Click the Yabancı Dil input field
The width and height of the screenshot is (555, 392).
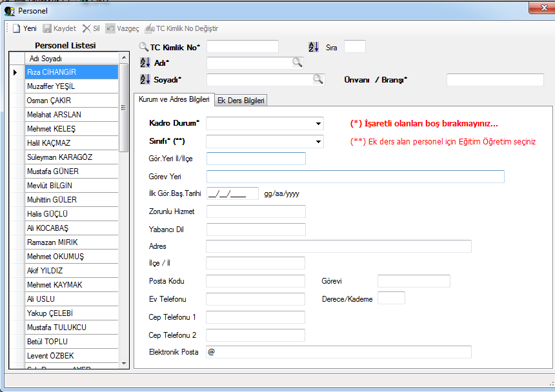[x=256, y=230]
